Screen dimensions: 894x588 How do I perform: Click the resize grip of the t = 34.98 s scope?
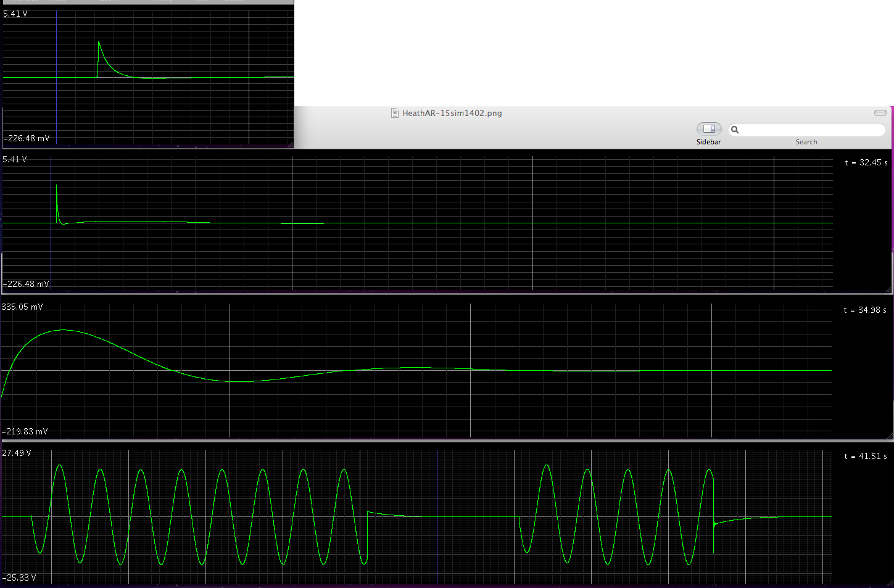(x=888, y=436)
